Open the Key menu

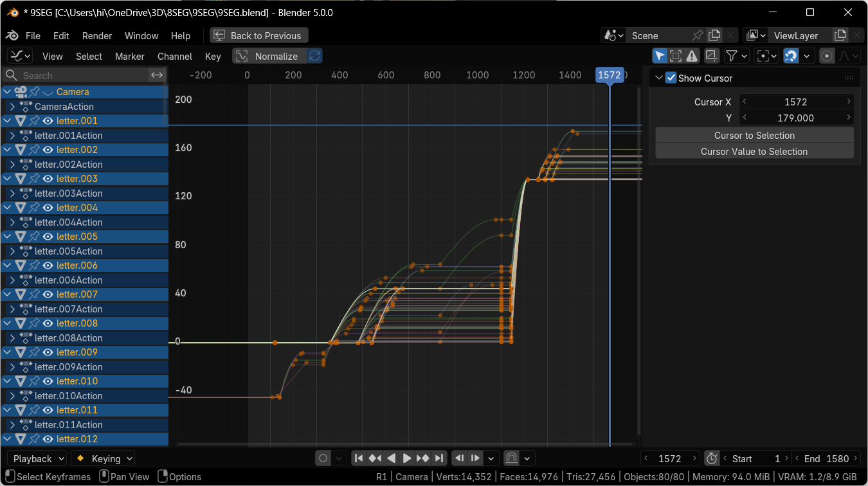tap(213, 57)
